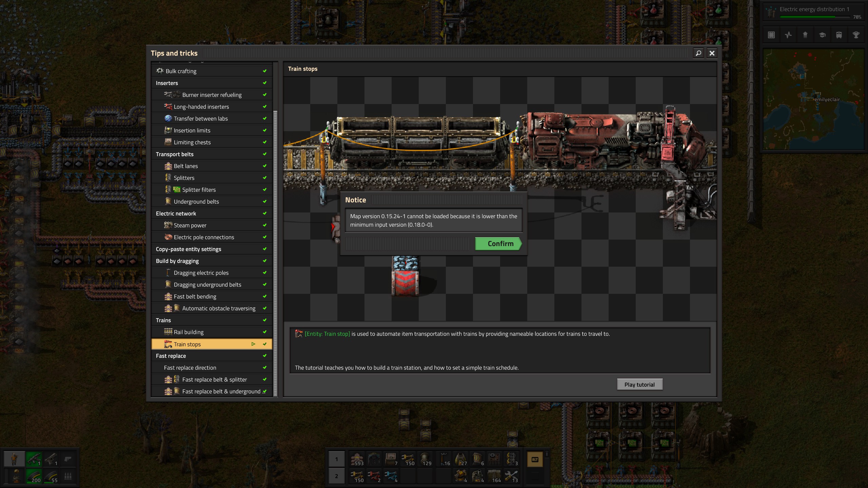Pick repair pack from quickbar (13)

(x=512, y=476)
